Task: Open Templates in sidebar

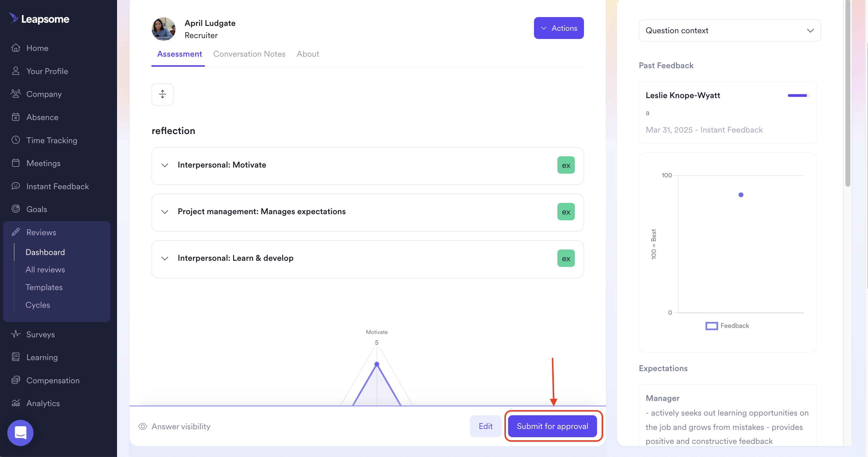Action: click(44, 287)
